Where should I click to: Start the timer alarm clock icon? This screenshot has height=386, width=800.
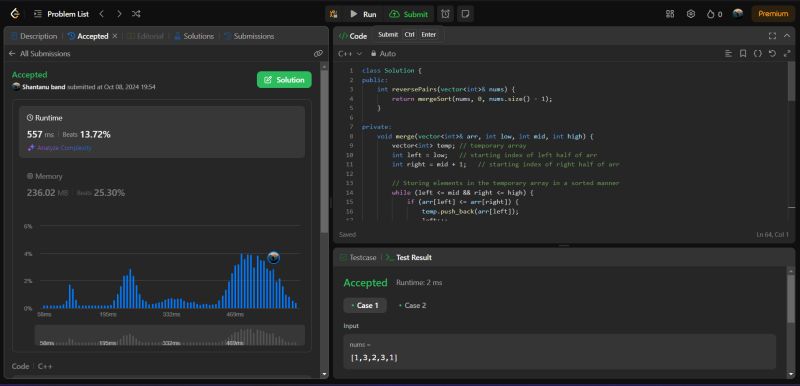pos(445,14)
